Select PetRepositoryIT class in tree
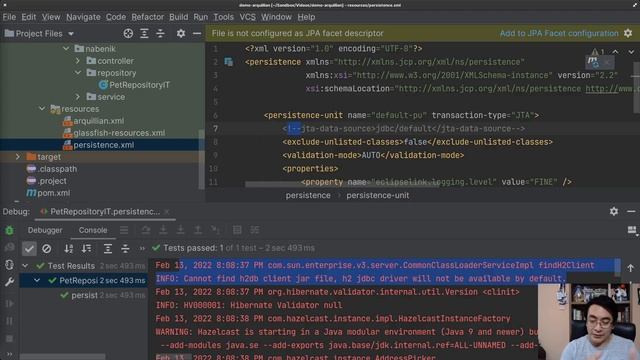 pos(139,85)
